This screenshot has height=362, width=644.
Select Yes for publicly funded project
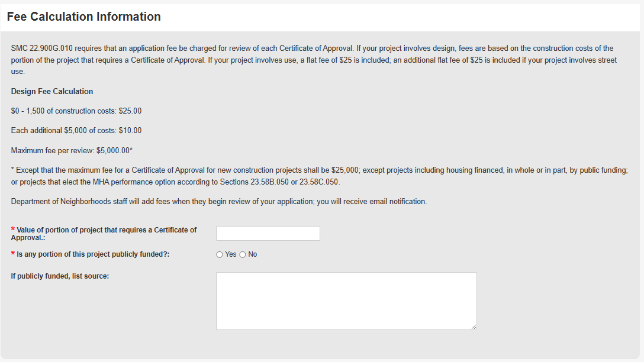pos(220,254)
